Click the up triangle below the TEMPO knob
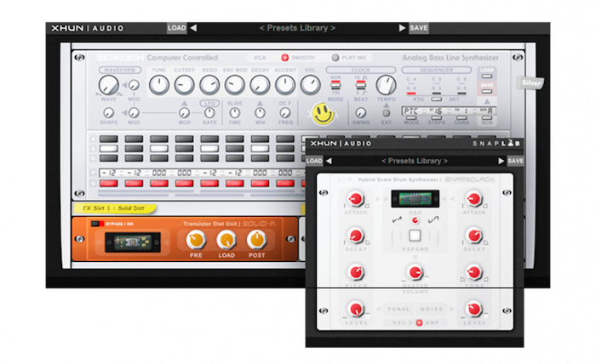 (387, 105)
